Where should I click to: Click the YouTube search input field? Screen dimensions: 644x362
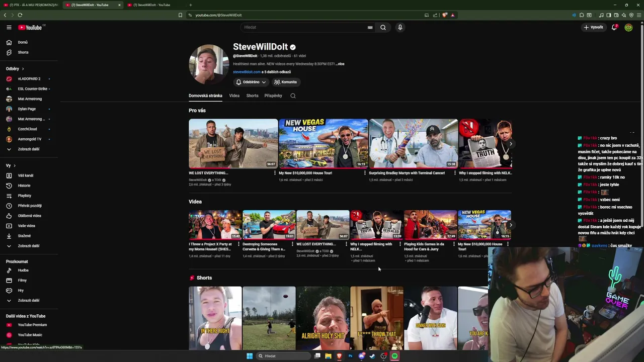click(x=307, y=27)
